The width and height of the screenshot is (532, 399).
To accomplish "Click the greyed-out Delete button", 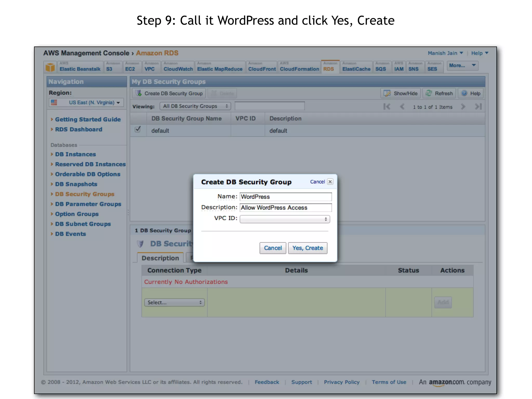I will point(222,93).
